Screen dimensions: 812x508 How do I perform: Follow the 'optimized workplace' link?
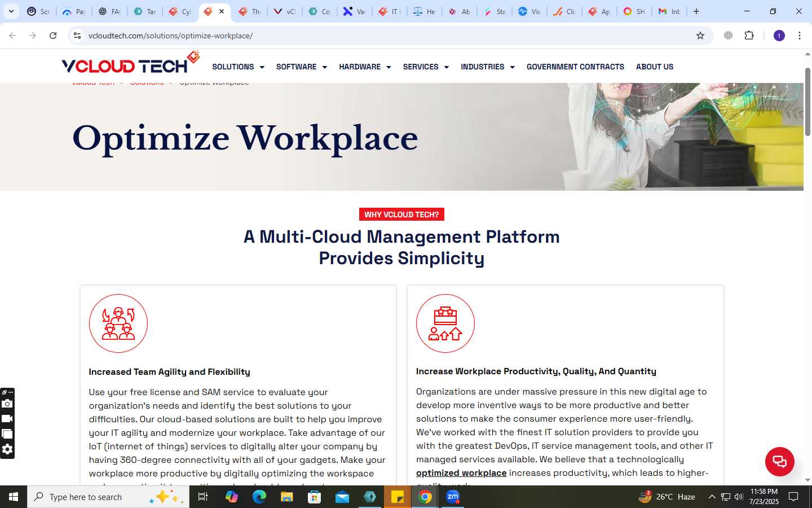(x=461, y=473)
